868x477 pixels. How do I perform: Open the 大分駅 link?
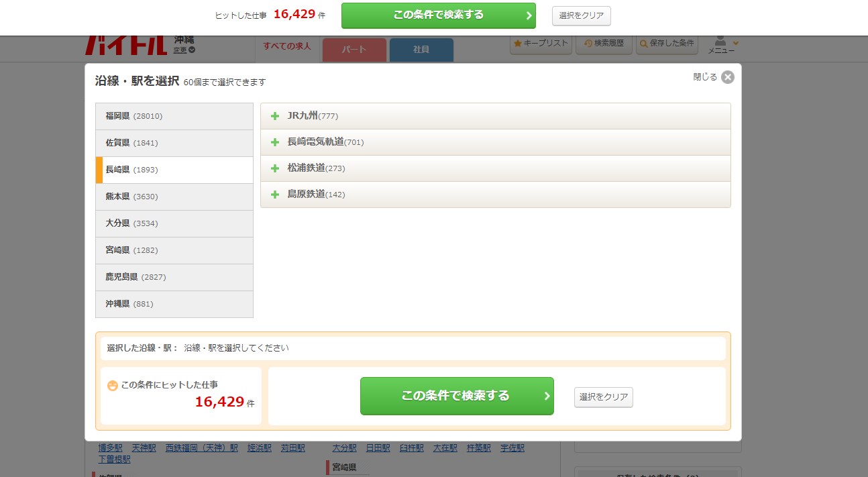click(x=345, y=448)
